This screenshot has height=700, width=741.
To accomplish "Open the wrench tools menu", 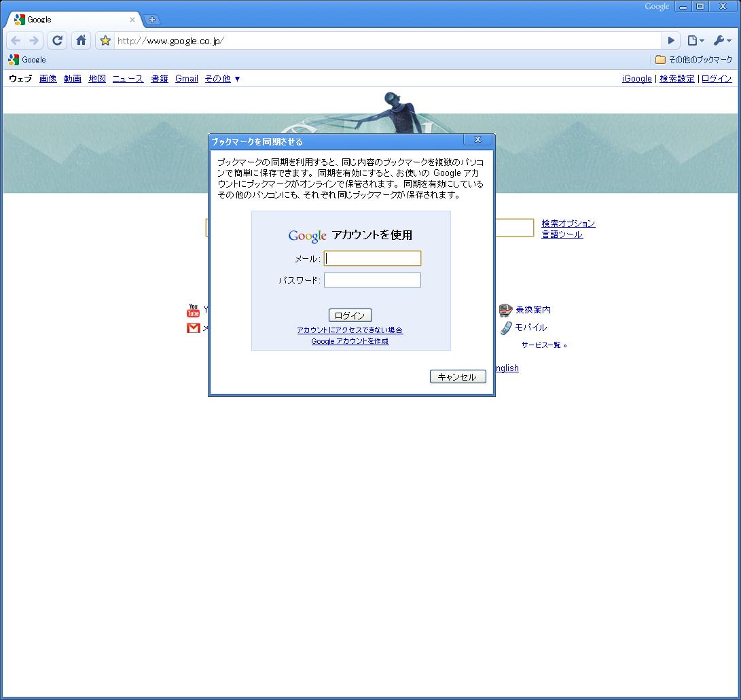I will [x=722, y=41].
